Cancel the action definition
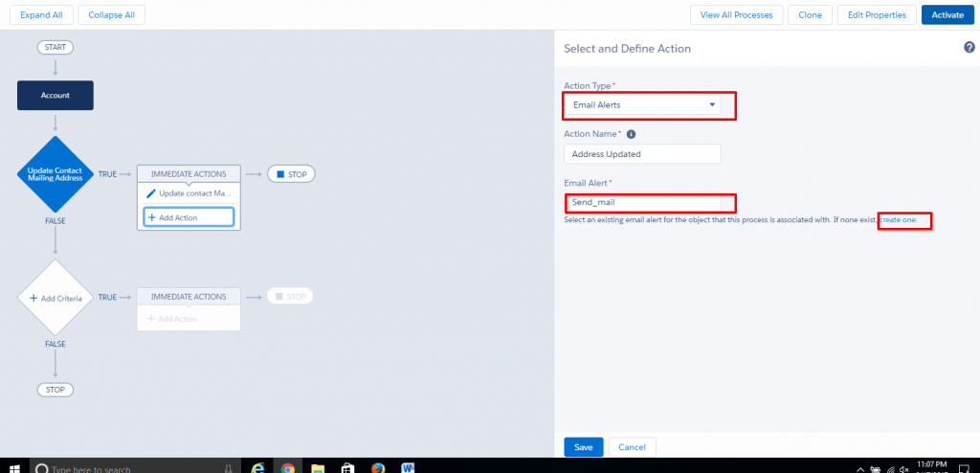Image resolution: width=980 pixels, height=473 pixels. point(632,447)
